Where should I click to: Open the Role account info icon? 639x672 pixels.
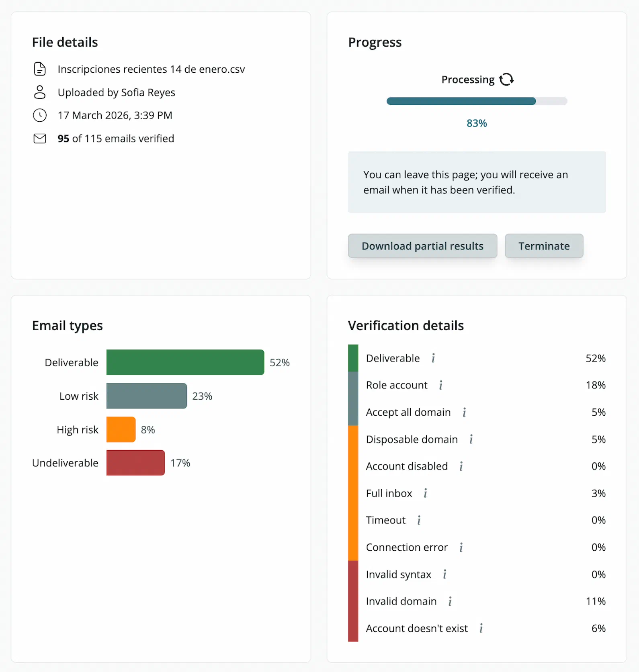440,386
